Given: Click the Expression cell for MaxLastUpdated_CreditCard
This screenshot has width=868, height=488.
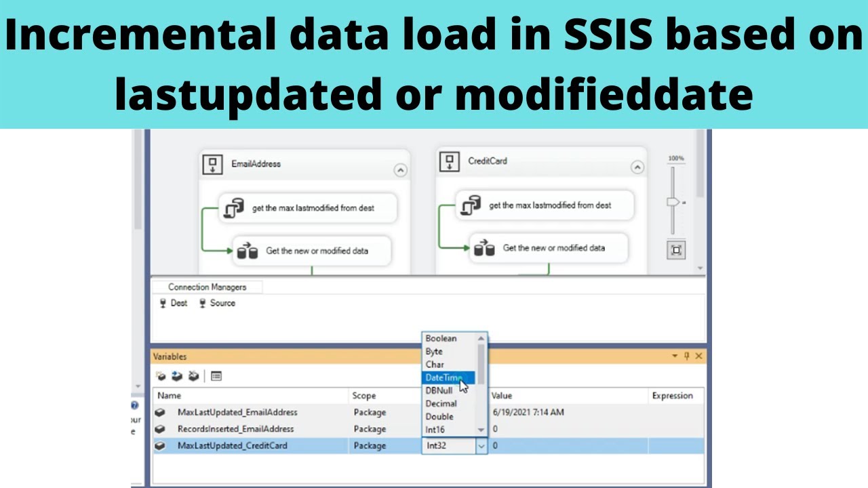Looking at the screenshot, I should [x=676, y=446].
